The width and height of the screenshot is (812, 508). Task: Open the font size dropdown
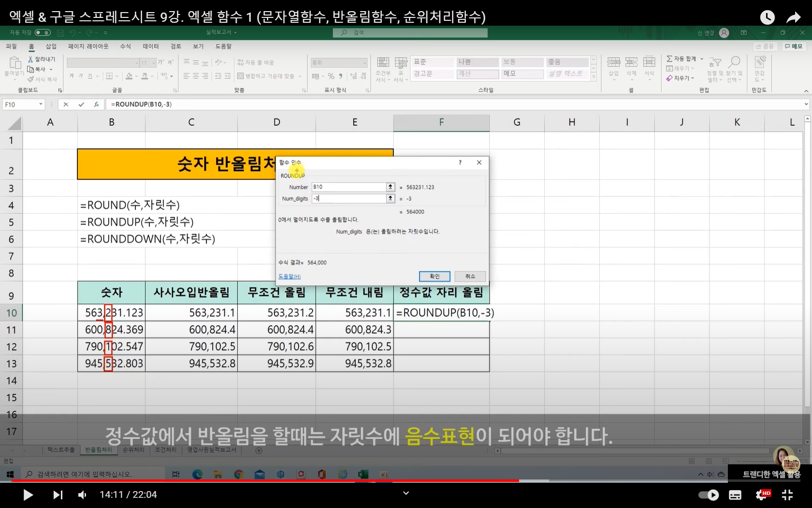point(154,63)
